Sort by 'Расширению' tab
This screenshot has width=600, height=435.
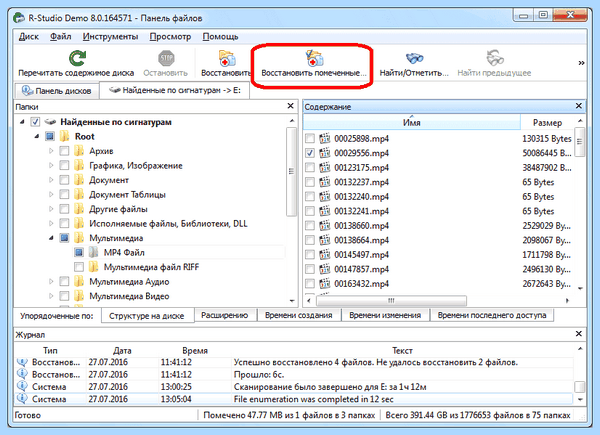[225, 315]
